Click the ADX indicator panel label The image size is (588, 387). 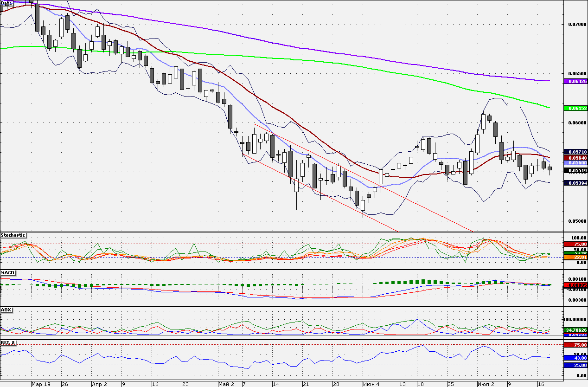click(x=6, y=310)
